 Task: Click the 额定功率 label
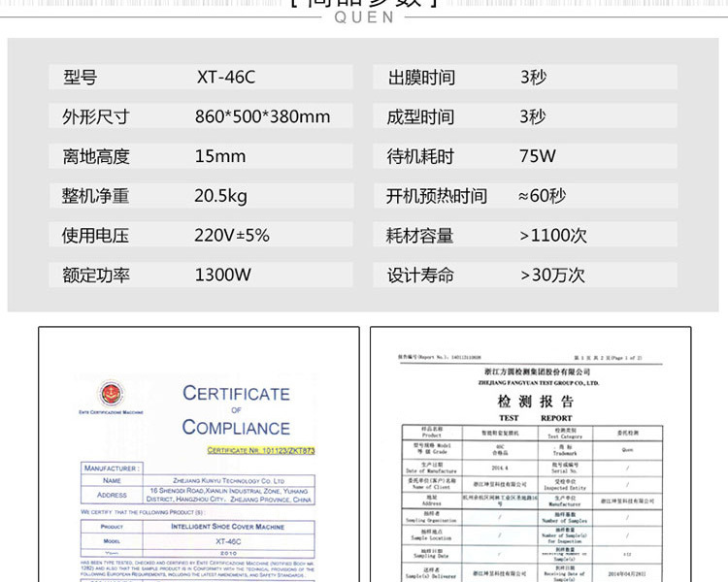(x=96, y=275)
